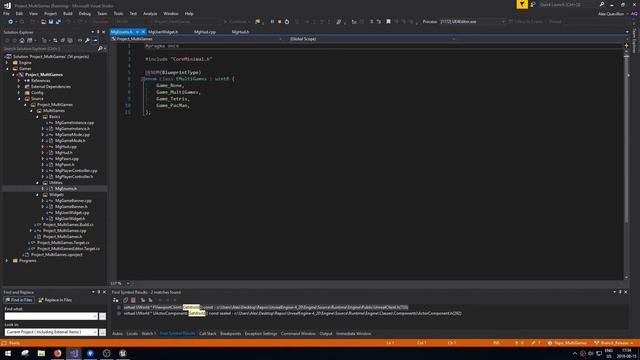The image size is (640, 360).
Task: Pin the Find Symbol Results panel
Action: click(x=620, y=292)
